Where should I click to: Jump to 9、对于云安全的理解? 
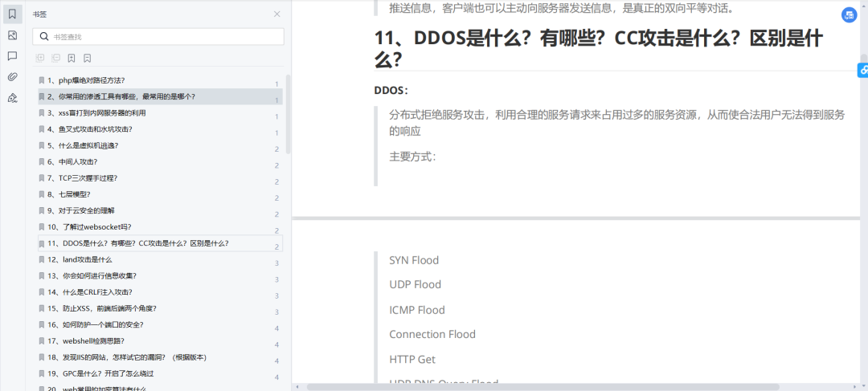[x=160, y=210]
